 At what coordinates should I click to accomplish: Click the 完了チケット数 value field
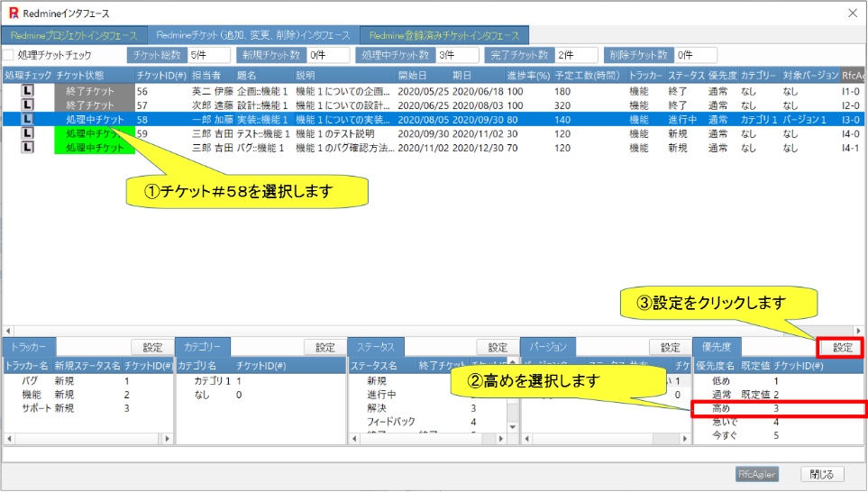pos(576,55)
